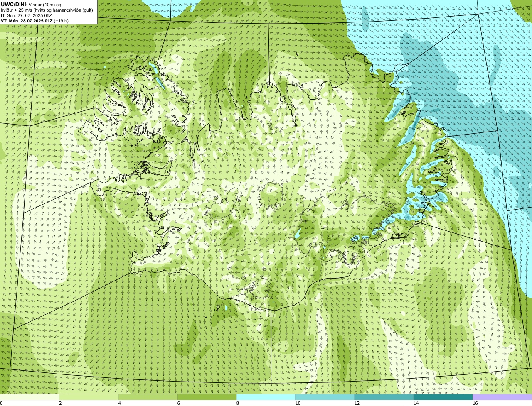Click the scale label '4'
532x406 pixels.
pos(119,403)
